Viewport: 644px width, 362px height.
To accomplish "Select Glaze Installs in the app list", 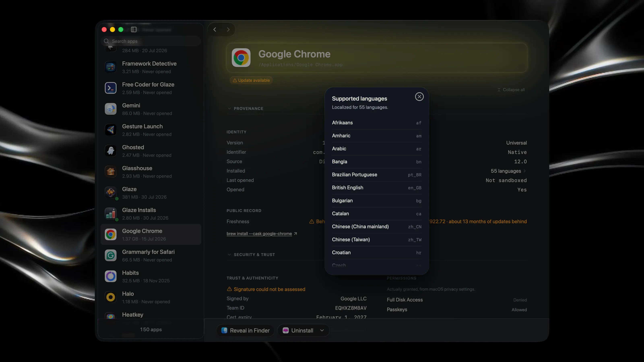I will point(151,214).
